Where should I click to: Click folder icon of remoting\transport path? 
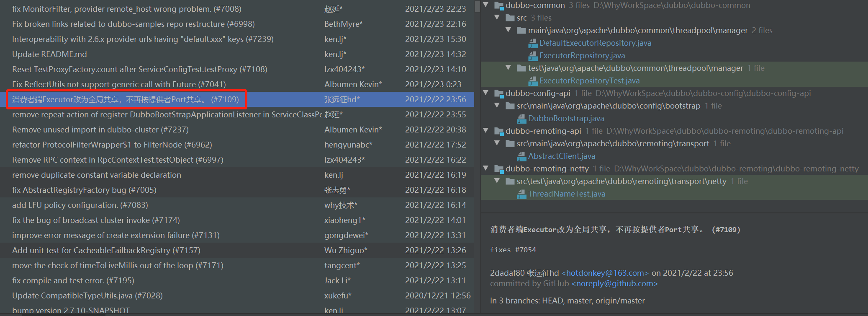[x=510, y=144]
